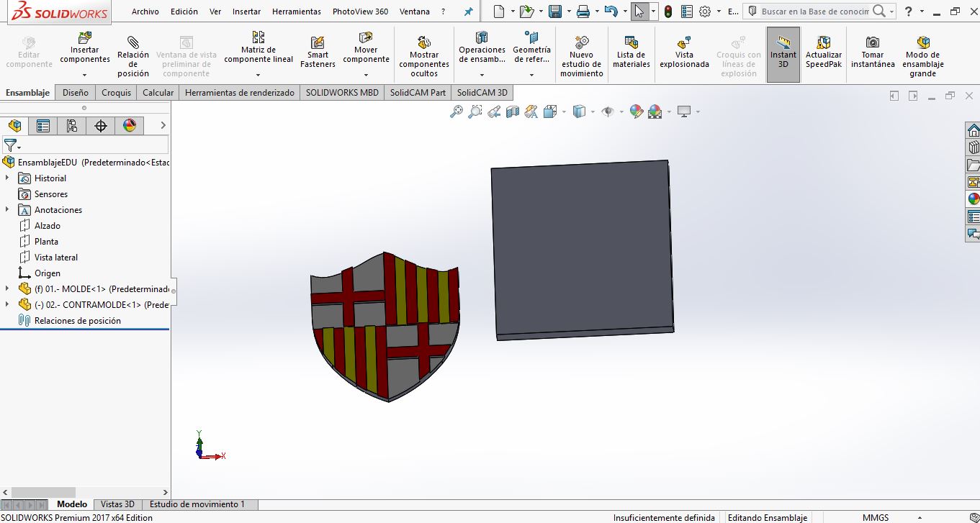This screenshot has height=523, width=980.
Task: Click the Previous View icon
Action: pyautogui.click(x=494, y=112)
